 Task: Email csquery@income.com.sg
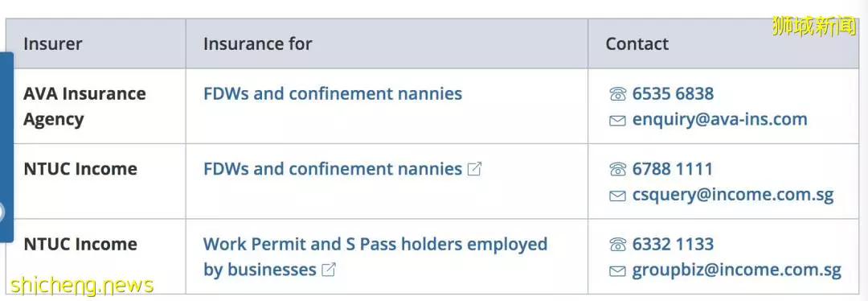[733, 195]
